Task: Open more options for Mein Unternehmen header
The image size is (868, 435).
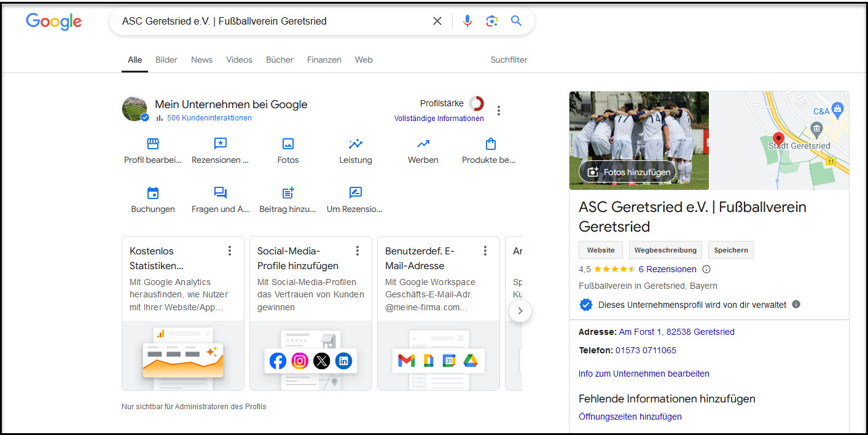Action: pyautogui.click(x=499, y=111)
